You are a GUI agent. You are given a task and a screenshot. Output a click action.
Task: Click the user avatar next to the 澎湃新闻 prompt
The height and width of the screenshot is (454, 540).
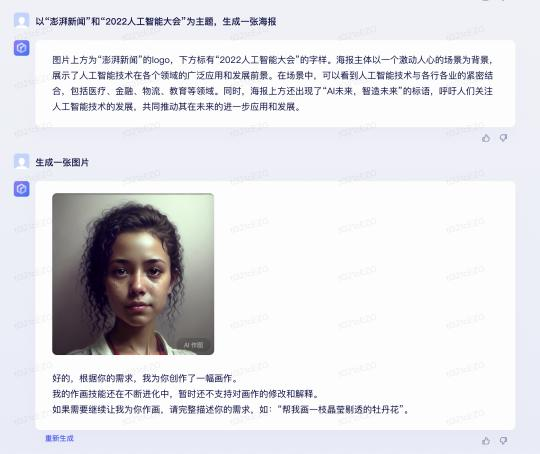[21, 21]
